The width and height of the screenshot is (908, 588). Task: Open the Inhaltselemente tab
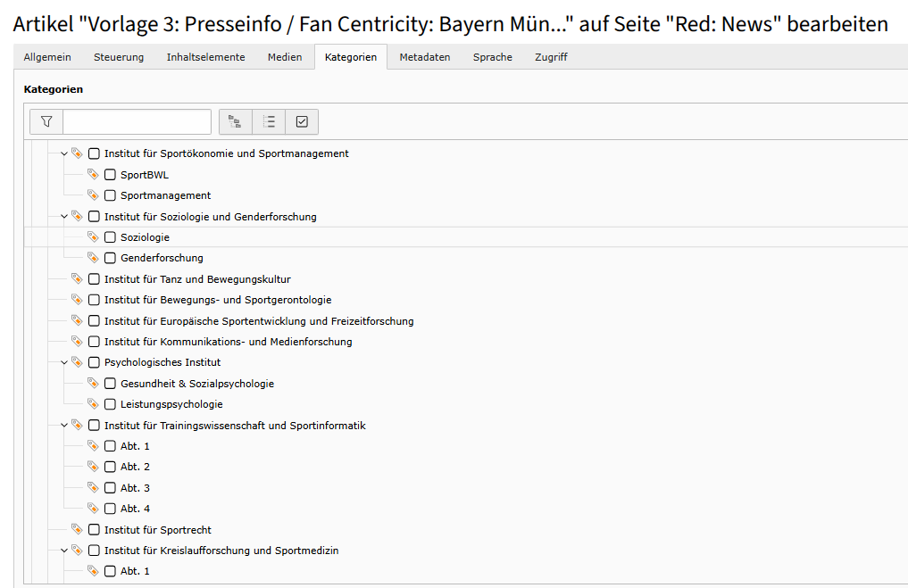(205, 57)
